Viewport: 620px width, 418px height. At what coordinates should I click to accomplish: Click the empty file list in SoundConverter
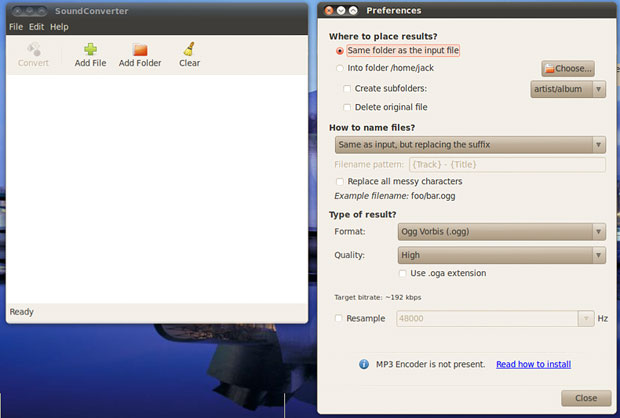157,189
